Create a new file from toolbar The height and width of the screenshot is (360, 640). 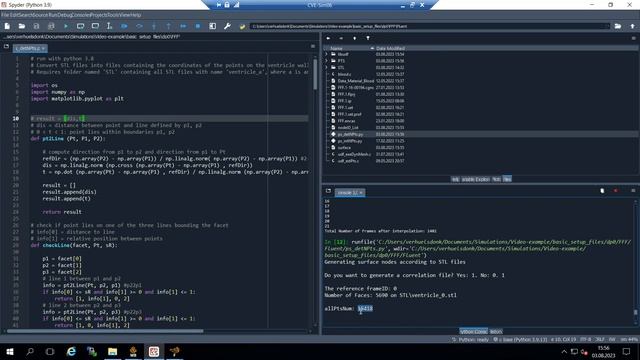tap(7, 26)
